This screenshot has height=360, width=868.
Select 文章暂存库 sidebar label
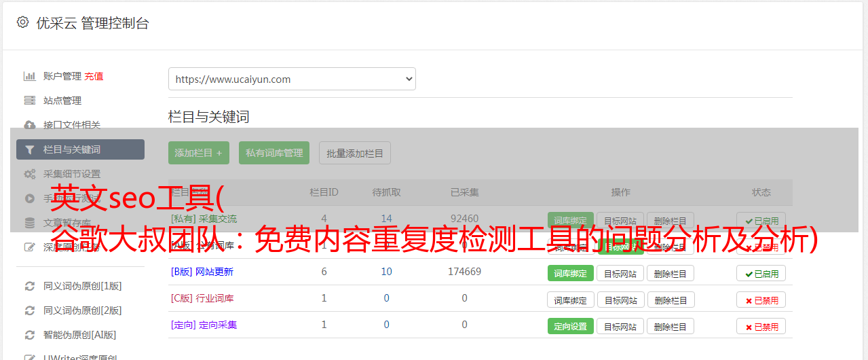click(x=67, y=223)
